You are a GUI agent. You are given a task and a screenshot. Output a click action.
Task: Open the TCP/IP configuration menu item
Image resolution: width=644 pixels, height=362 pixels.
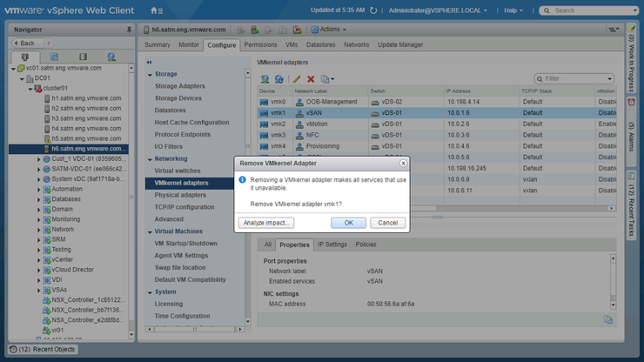click(184, 207)
